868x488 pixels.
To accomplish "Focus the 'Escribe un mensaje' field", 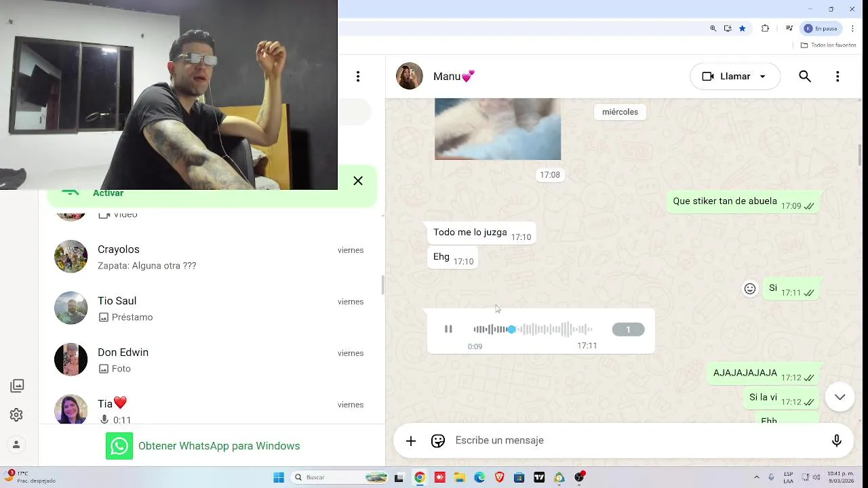I will click(x=637, y=441).
